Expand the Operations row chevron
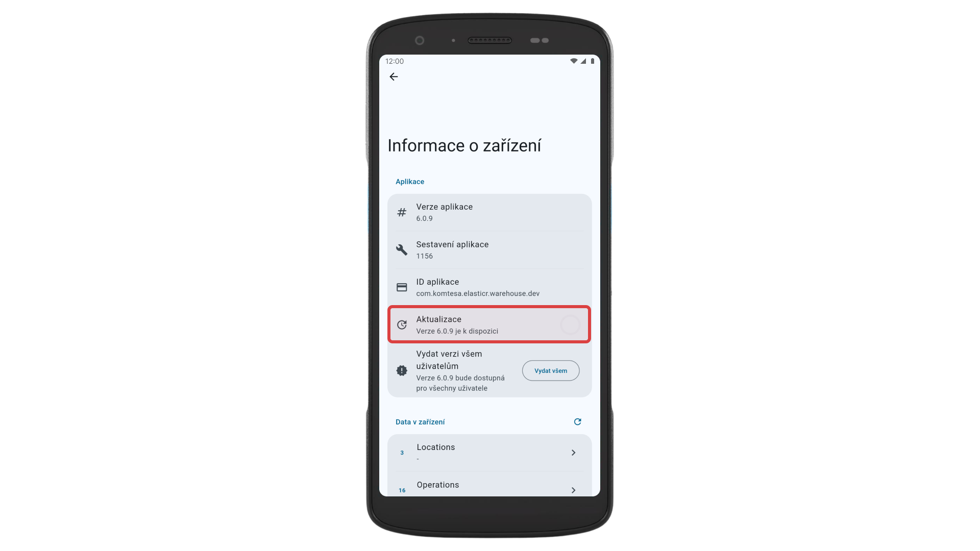 click(x=573, y=490)
